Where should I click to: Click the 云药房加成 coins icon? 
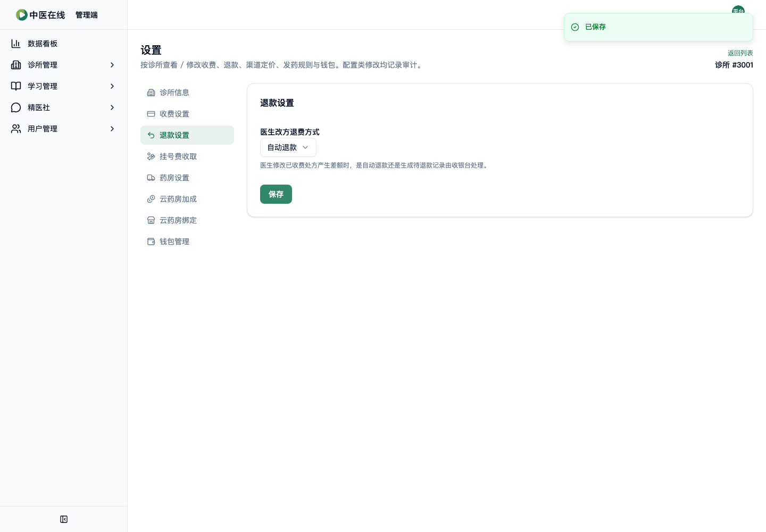[x=151, y=199]
